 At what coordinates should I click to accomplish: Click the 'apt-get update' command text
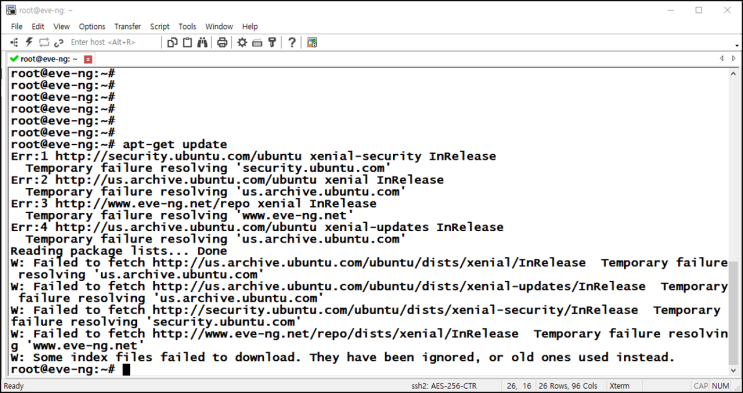pos(175,145)
